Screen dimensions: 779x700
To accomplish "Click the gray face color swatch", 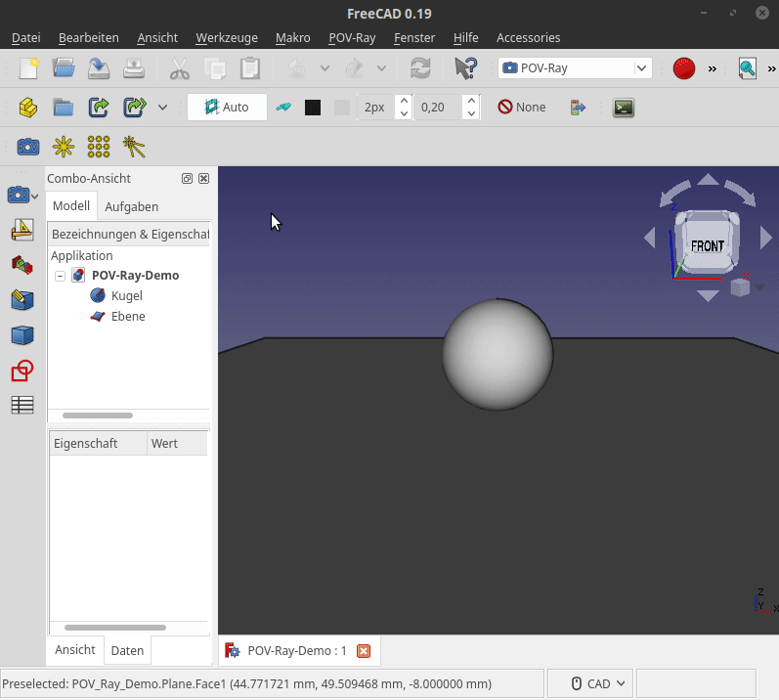I will coord(342,108).
